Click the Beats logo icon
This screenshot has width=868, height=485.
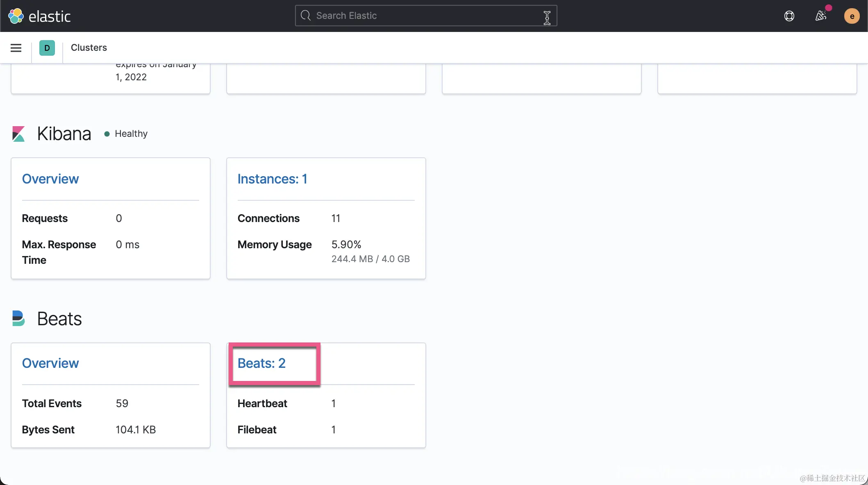[x=18, y=318]
